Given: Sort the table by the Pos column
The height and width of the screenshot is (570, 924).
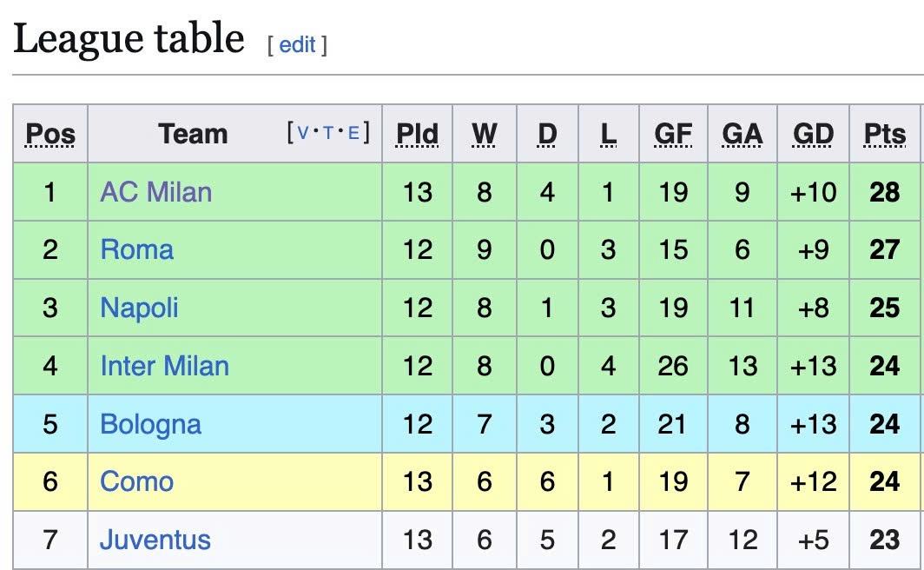Looking at the screenshot, I should pyautogui.click(x=49, y=134).
